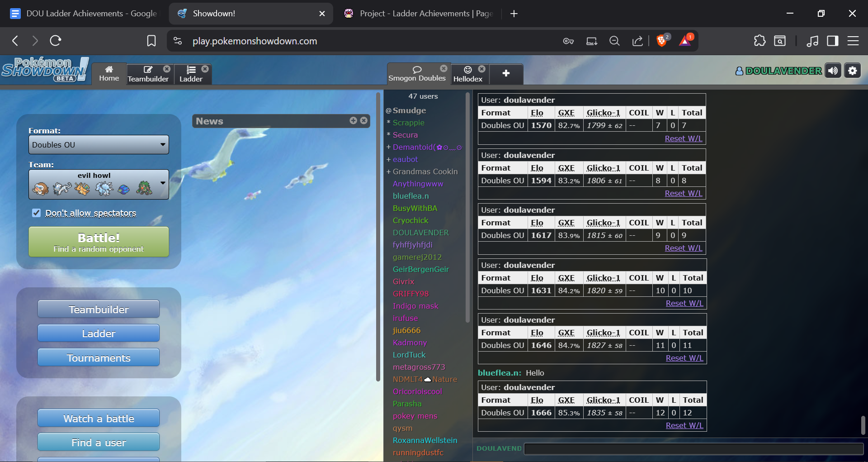Click the DOULAVENDER username button
Viewport: 868px width, 462px height.
[778, 71]
